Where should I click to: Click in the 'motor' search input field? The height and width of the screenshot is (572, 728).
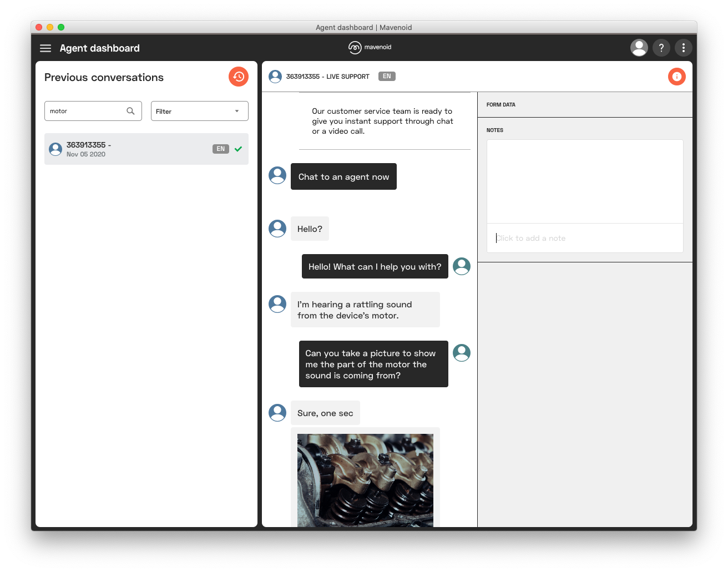[x=86, y=111]
